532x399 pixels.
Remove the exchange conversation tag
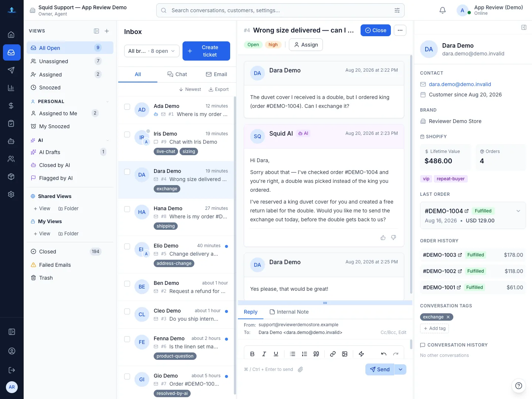pos(448,317)
